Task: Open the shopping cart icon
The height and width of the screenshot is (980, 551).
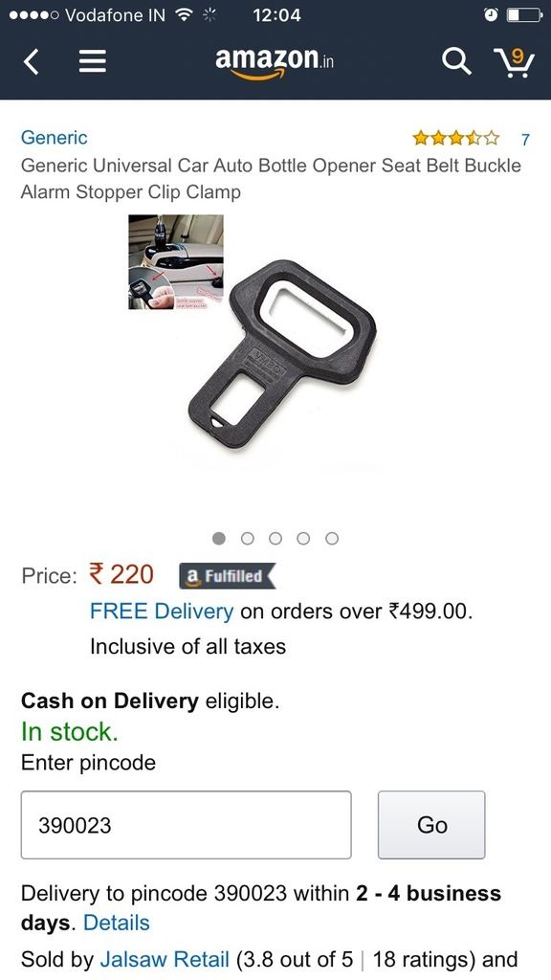Action: [x=514, y=62]
